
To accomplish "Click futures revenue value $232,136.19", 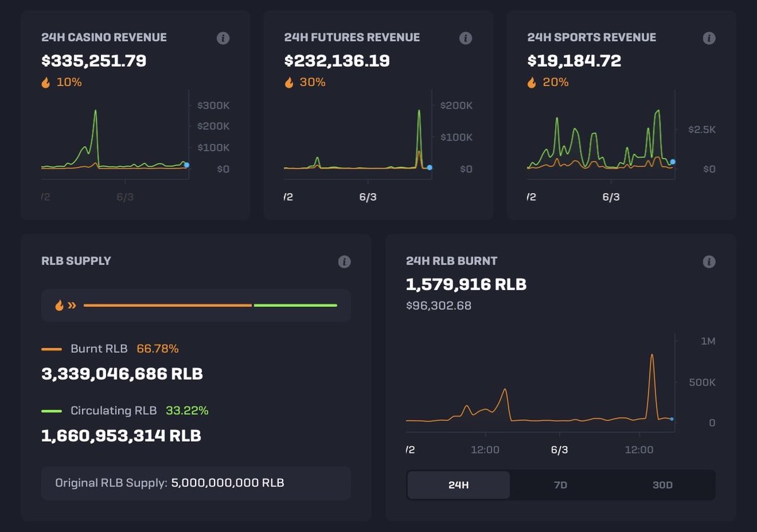I will [x=337, y=61].
